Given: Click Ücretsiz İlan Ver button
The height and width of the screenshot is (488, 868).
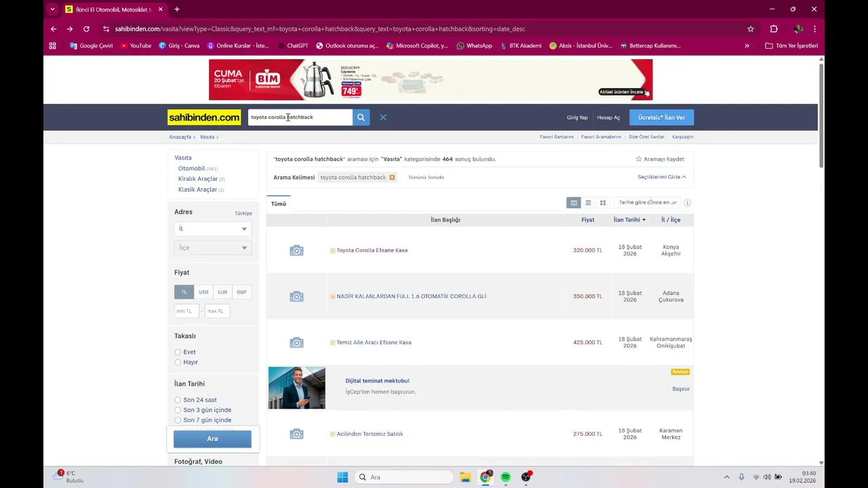Looking at the screenshot, I should [x=661, y=117].
